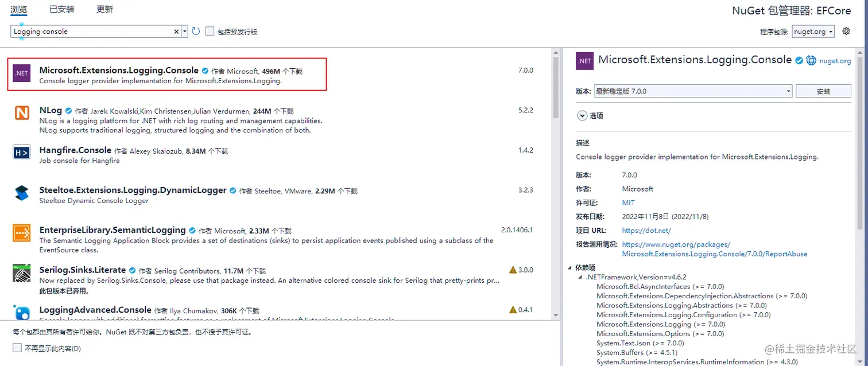The width and height of the screenshot is (868, 366).
Task: Collapse .NETFramework,Version=v4.6.2 dependency node
Action: [x=580, y=278]
